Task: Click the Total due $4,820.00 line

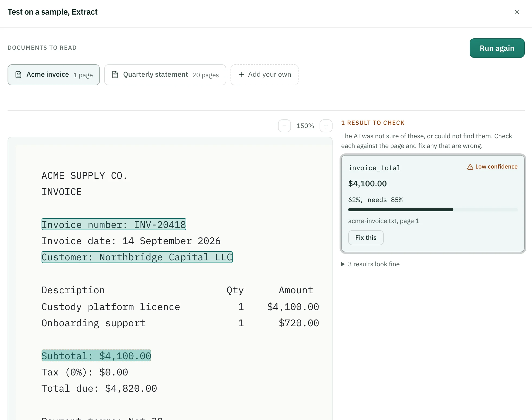Action: pos(99,388)
